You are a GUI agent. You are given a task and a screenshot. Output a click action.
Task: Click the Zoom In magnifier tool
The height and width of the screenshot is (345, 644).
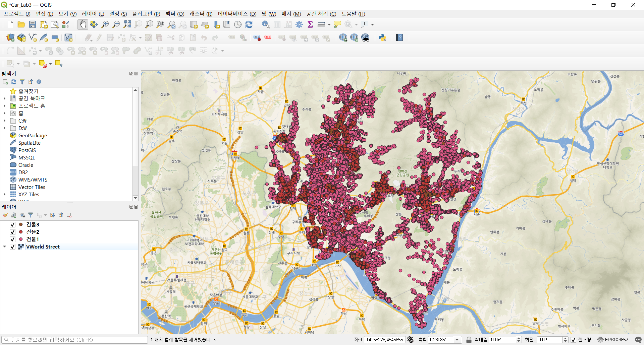[x=105, y=24]
